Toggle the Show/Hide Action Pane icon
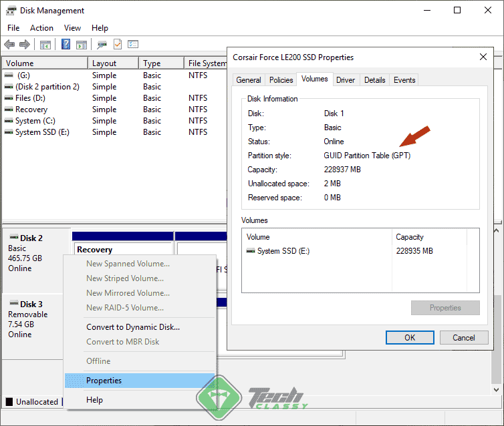Image resolution: width=504 pixels, height=426 pixels. [82, 45]
